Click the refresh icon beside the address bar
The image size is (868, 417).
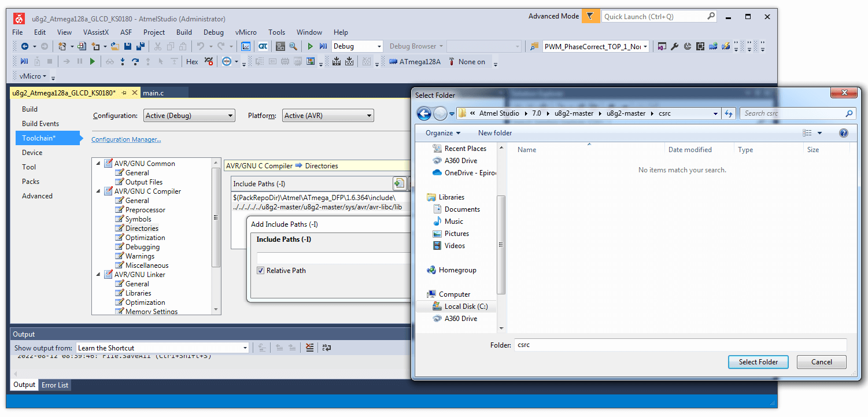(x=729, y=113)
